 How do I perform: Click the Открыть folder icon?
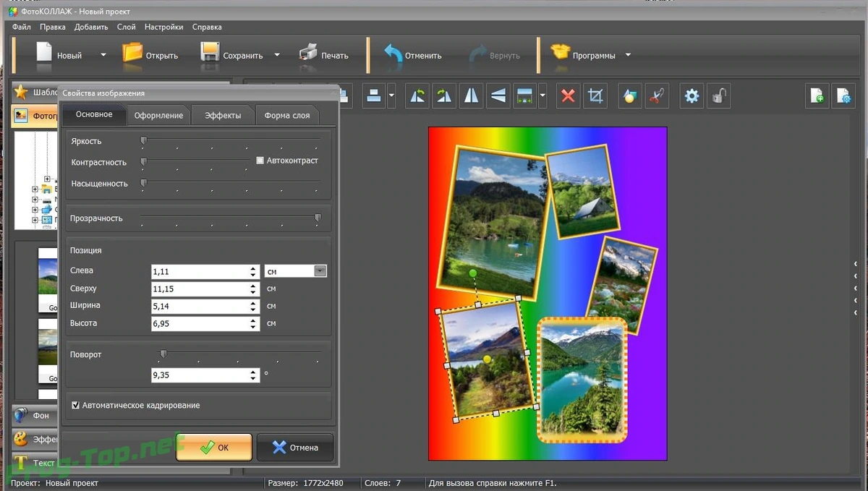132,52
